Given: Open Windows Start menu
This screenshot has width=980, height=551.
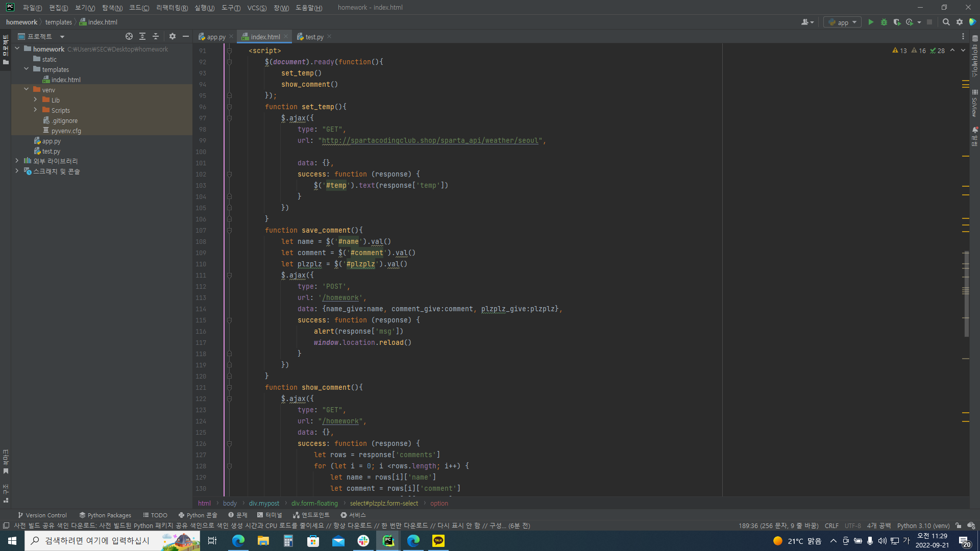Looking at the screenshot, I should click(12, 541).
